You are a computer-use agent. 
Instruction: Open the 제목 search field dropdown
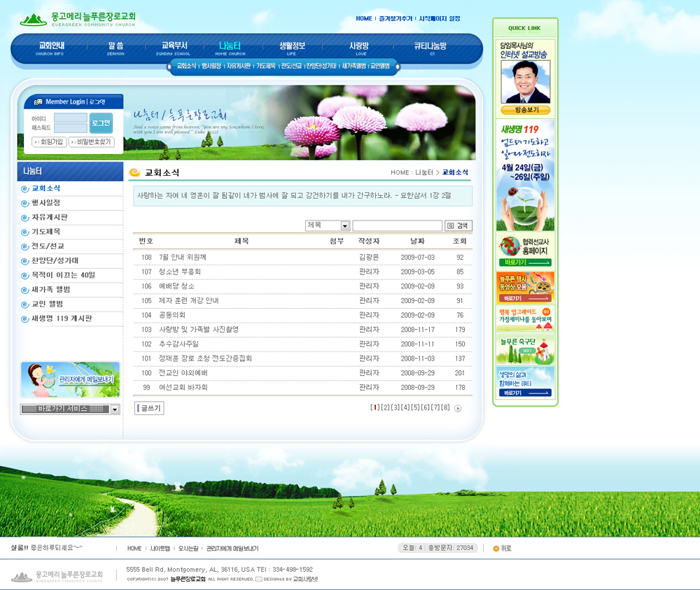[344, 225]
